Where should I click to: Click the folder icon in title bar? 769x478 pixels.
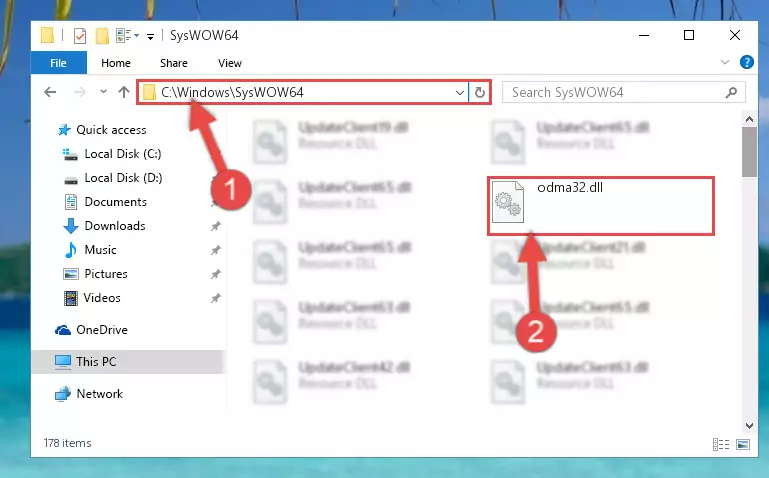[48, 36]
